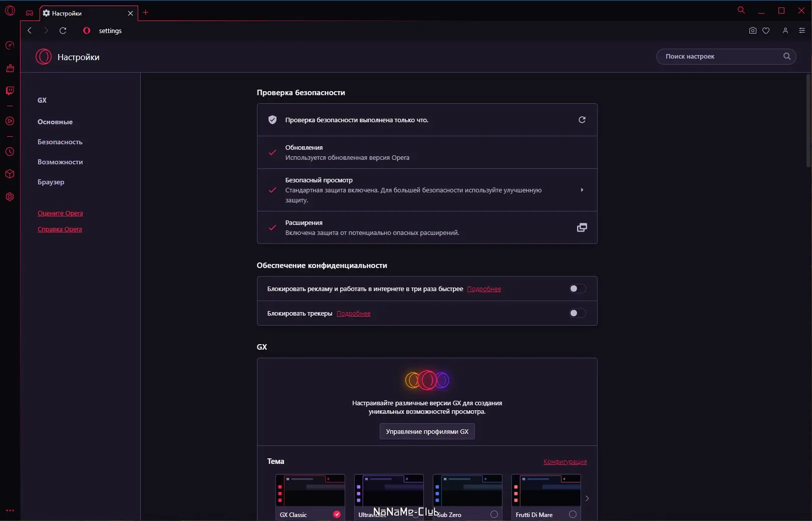The height and width of the screenshot is (521, 812).
Task: Open the Opera main menu logo
Action: pyautogui.click(x=10, y=11)
